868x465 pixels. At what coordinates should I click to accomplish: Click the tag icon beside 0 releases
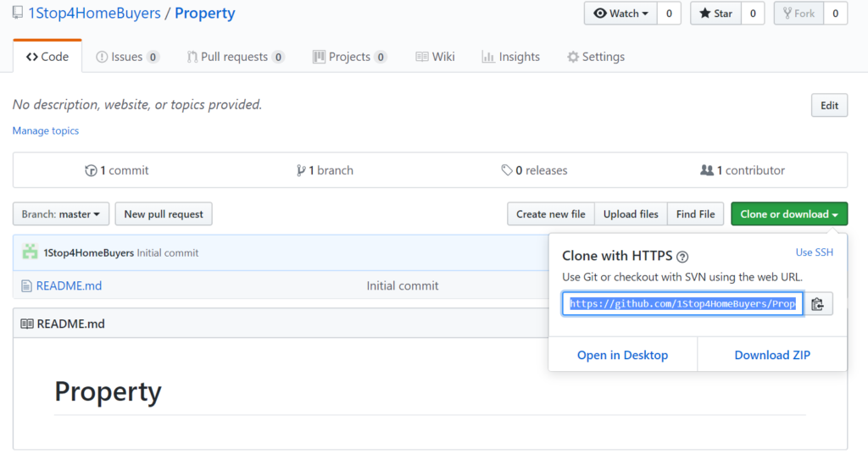pos(507,170)
